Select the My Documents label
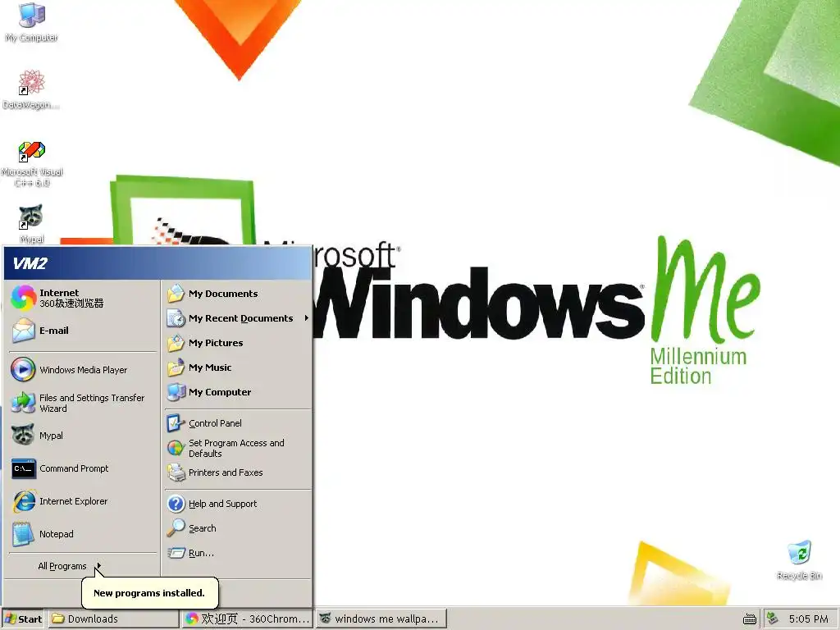The height and width of the screenshot is (630, 840). click(x=223, y=294)
